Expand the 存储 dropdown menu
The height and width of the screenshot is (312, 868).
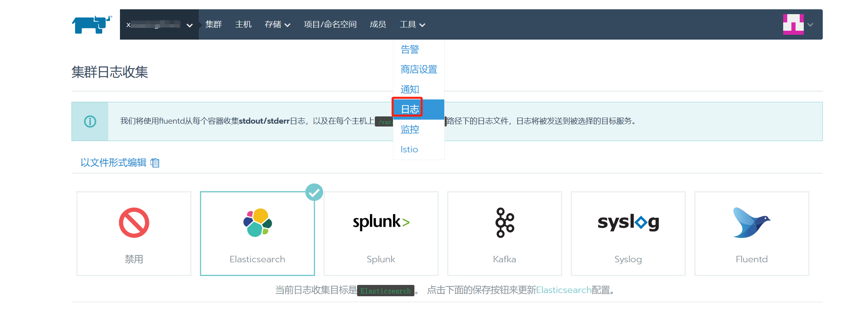click(x=277, y=25)
